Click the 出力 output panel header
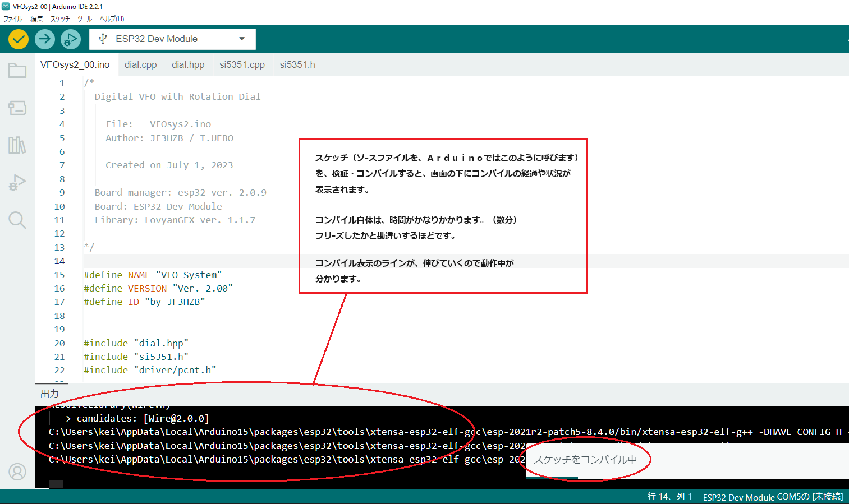849x504 pixels. [49, 394]
